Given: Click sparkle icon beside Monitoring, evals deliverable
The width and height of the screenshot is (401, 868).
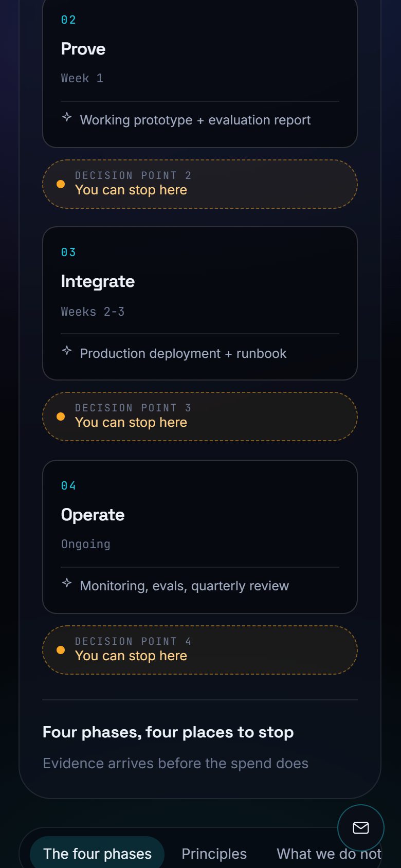Looking at the screenshot, I should click(67, 583).
